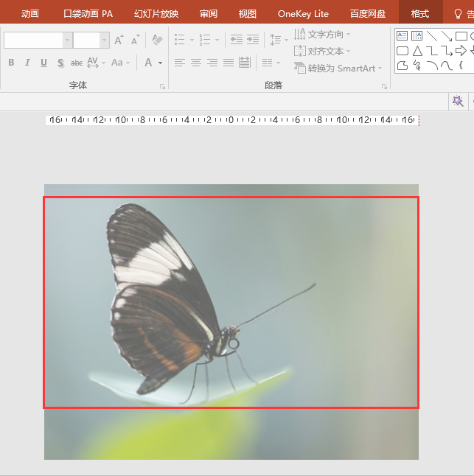Open font color A picker arrow
This screenshot has height=476, width=474.
coord(160,63)
